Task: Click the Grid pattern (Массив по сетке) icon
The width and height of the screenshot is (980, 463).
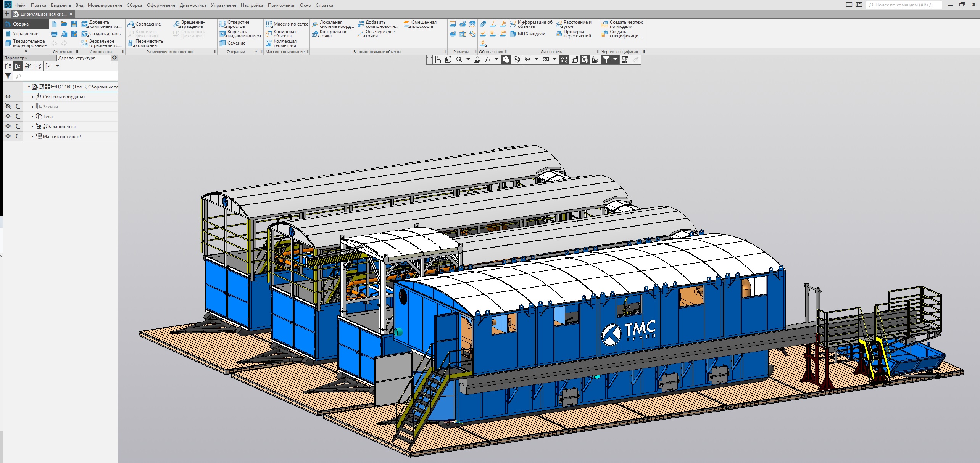Action: pyautogui.click(x=269, y=24)
